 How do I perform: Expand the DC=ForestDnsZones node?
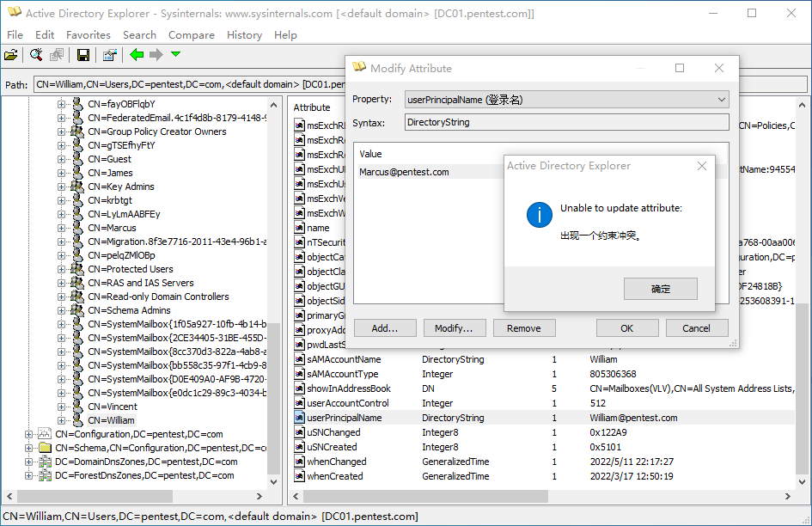pyautogui.click(x=28, y=475)
